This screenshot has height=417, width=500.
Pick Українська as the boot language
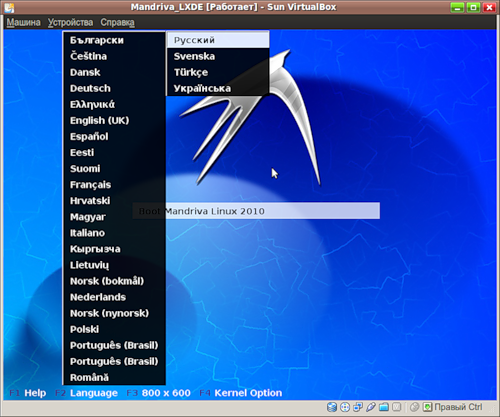[x=202, y=88]
